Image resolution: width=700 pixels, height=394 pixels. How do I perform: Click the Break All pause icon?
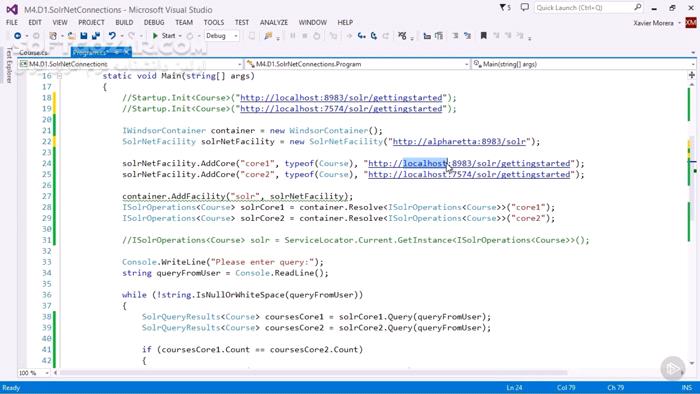tap(292, 36)
